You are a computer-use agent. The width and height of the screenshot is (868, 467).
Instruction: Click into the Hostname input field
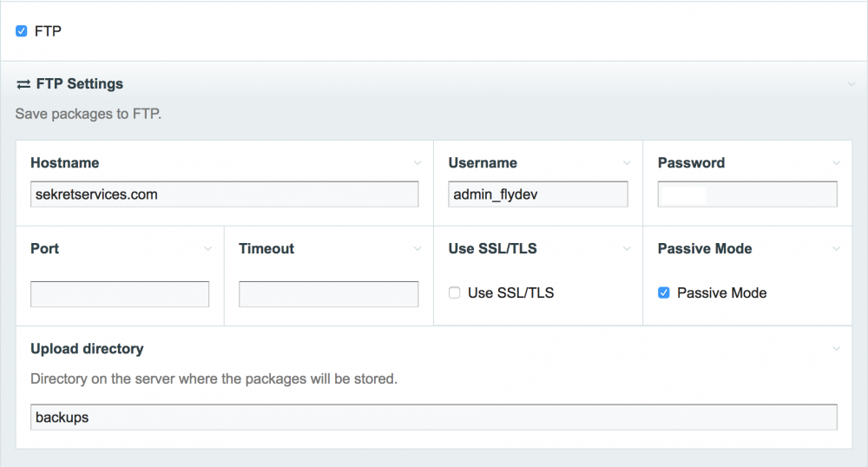point(224,194)
